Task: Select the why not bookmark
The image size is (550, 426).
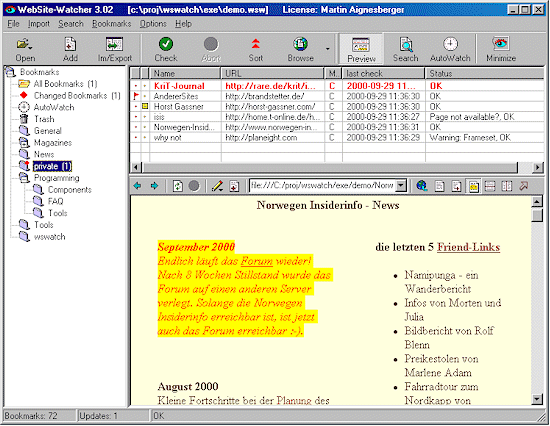Action: [167, 138]
